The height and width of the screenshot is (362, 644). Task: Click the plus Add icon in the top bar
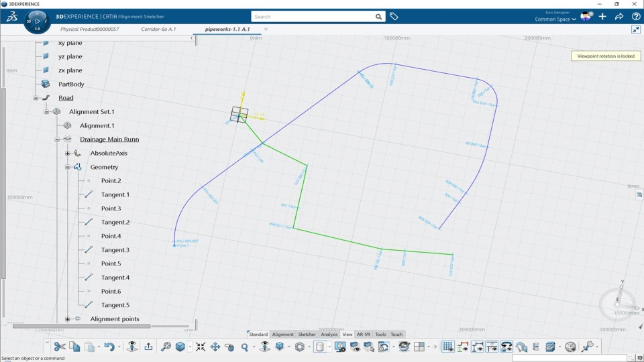point(602,16)
